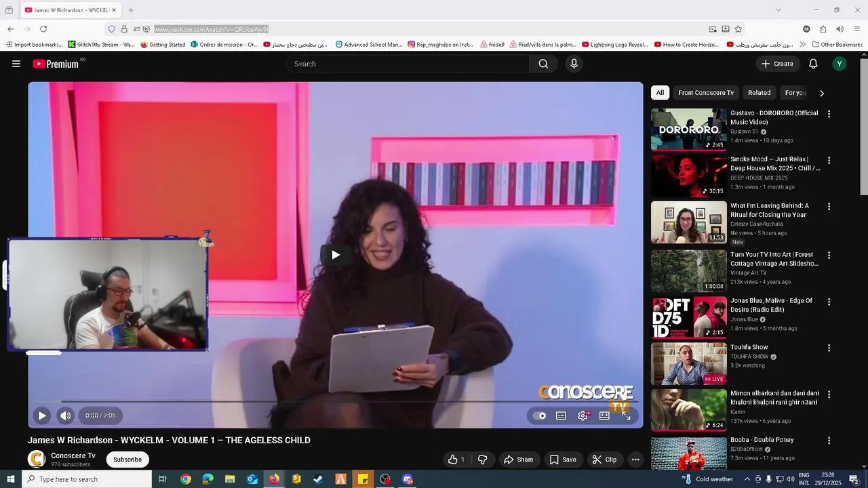The width and height of the screenshot is (868, 488).
Task: Click the browser extensions icon
Action: tap(823, 29)
